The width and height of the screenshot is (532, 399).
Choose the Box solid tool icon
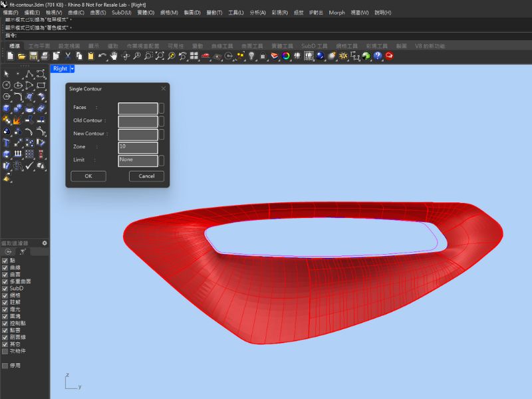point(7,108)
